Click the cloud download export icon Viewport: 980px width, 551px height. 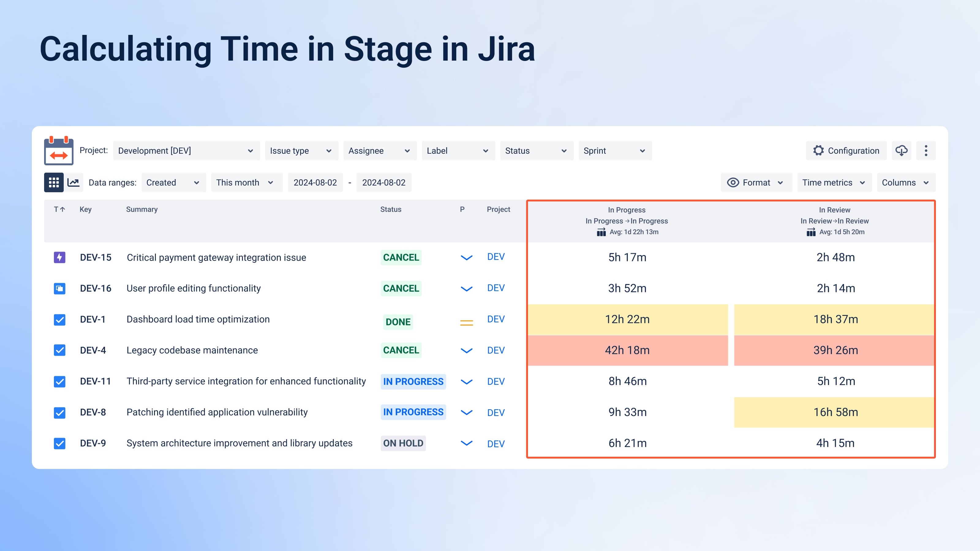pyautogui.click(x=901, y=151)
